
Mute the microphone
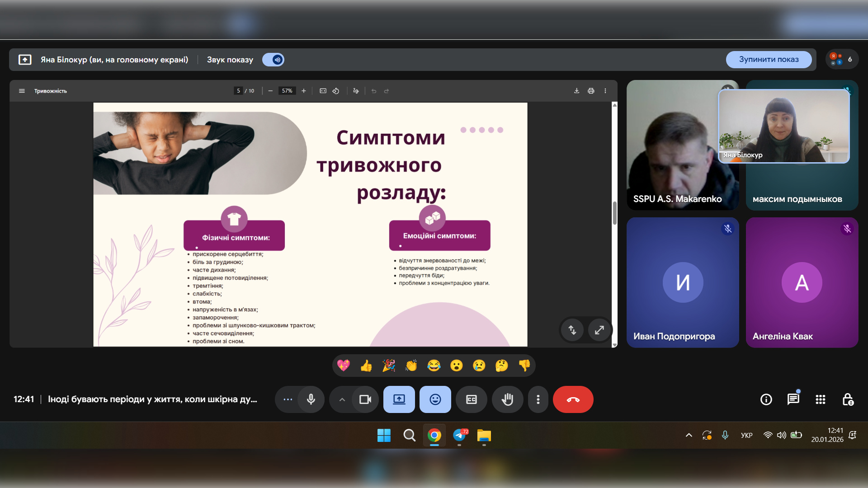tap(311, 399)
